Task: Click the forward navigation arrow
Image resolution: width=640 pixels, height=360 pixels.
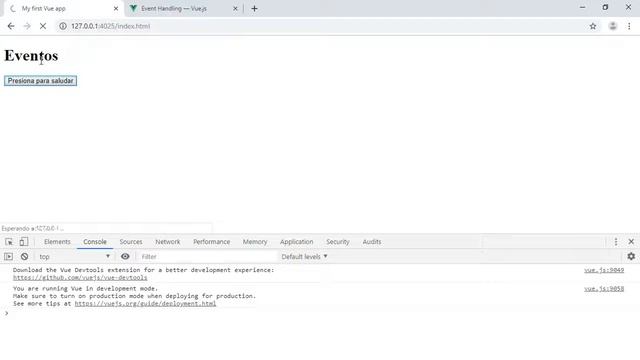Action: pyautogui.click(x=27, y=26)
